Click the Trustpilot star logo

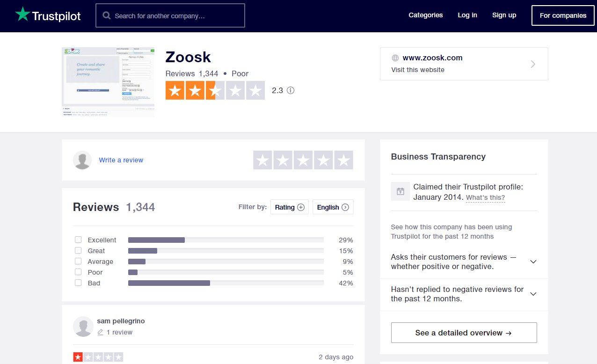click(x=22, y=15)
